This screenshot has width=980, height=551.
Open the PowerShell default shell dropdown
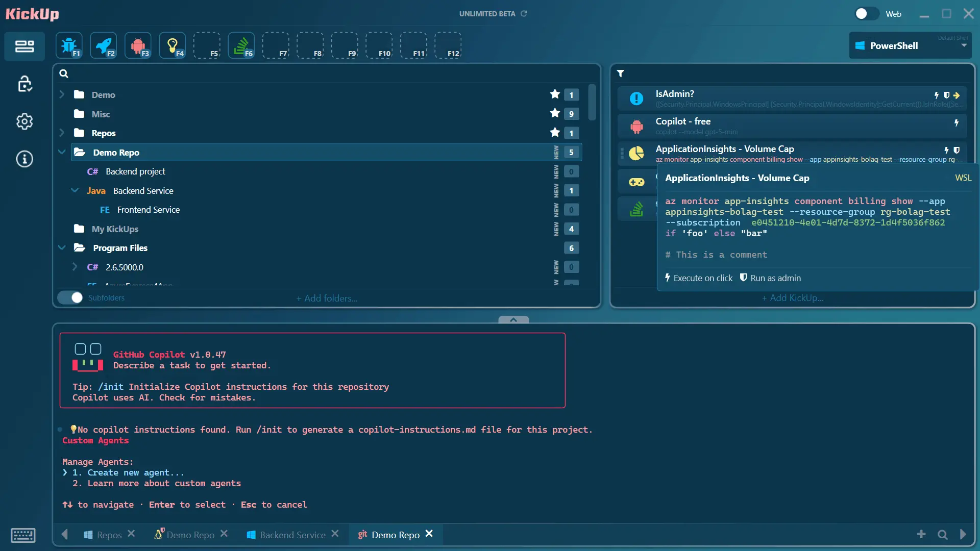point(910,45)
